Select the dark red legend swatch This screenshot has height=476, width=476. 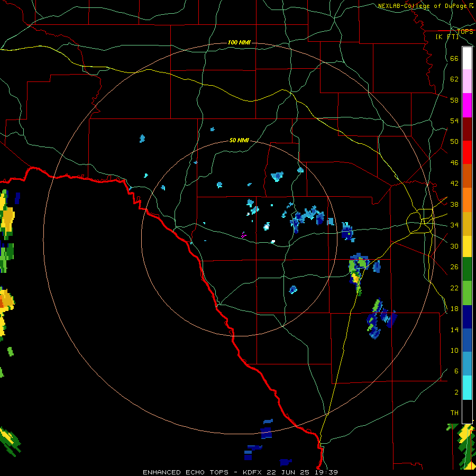[x=467, y=129]
